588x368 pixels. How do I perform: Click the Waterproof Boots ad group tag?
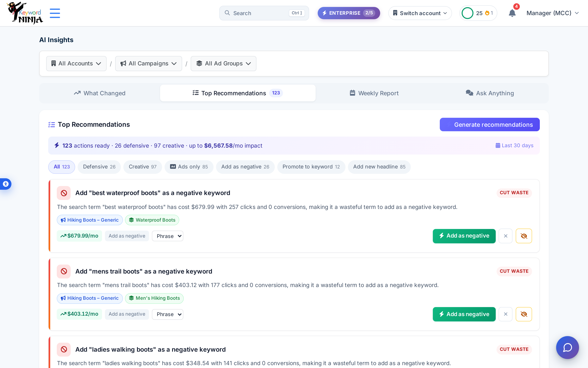click(x=152, y=220)
